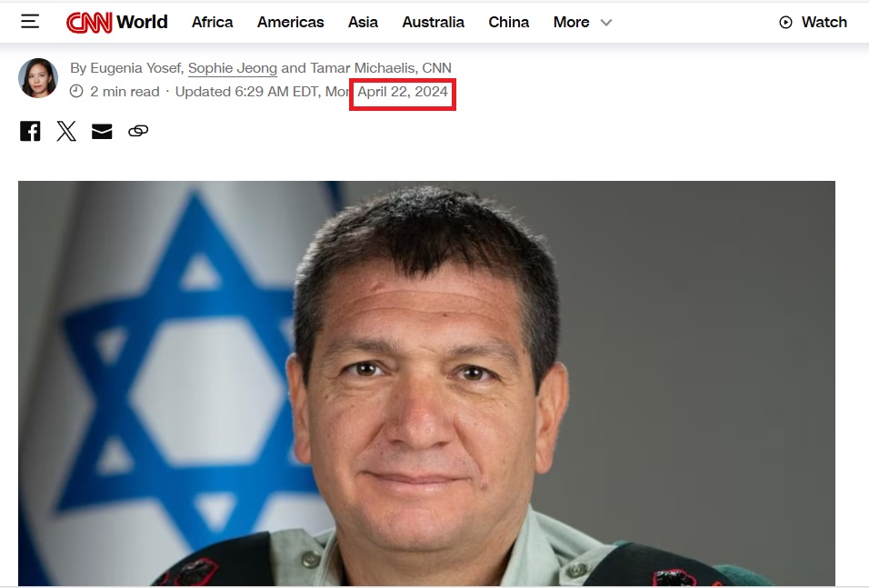Share article on X
The width and height of the screenshot is (869, 588).
(x=66, y=132)
